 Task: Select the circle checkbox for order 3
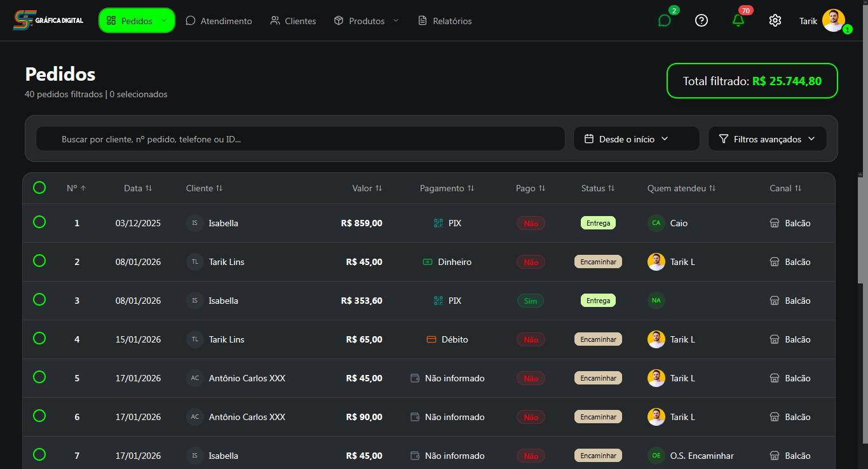click(x=39, y=299)
